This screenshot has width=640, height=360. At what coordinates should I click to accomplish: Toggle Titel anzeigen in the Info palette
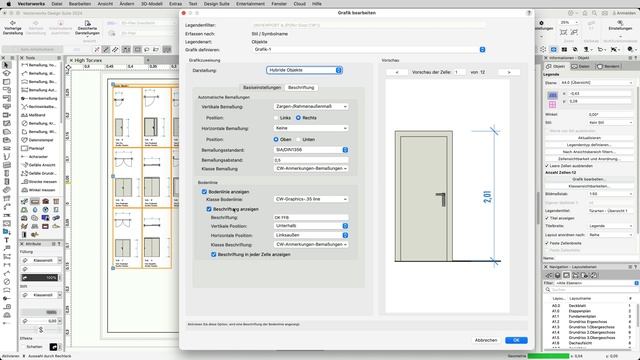tap(547, 218)
